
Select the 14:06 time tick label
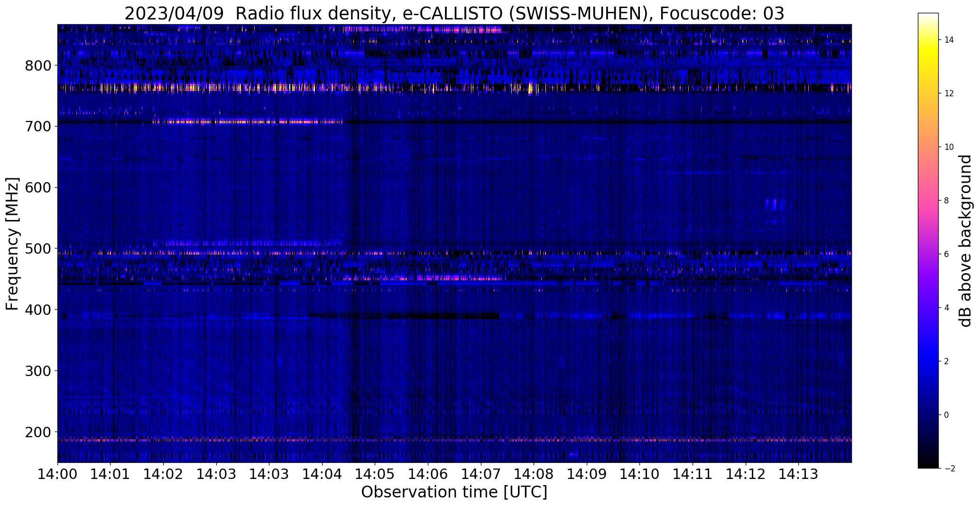pyautogui.click(x=428, y=474)
